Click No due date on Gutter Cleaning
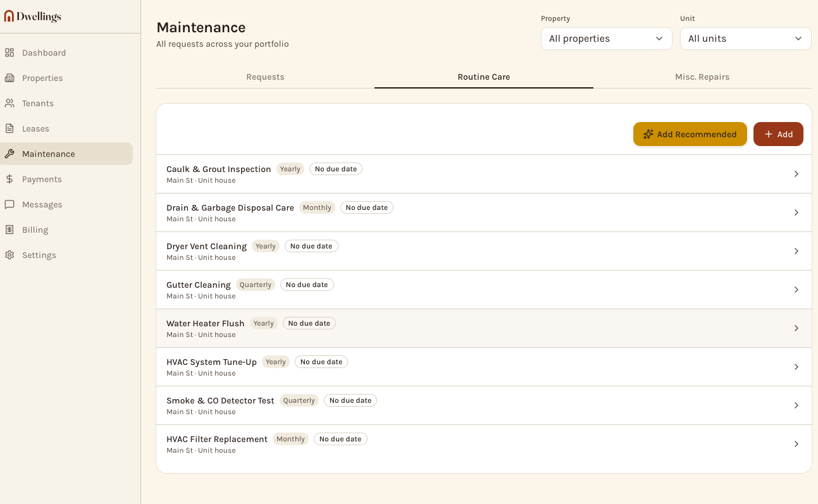Viewport: 818px width, 504px height. tap(307, 285)
